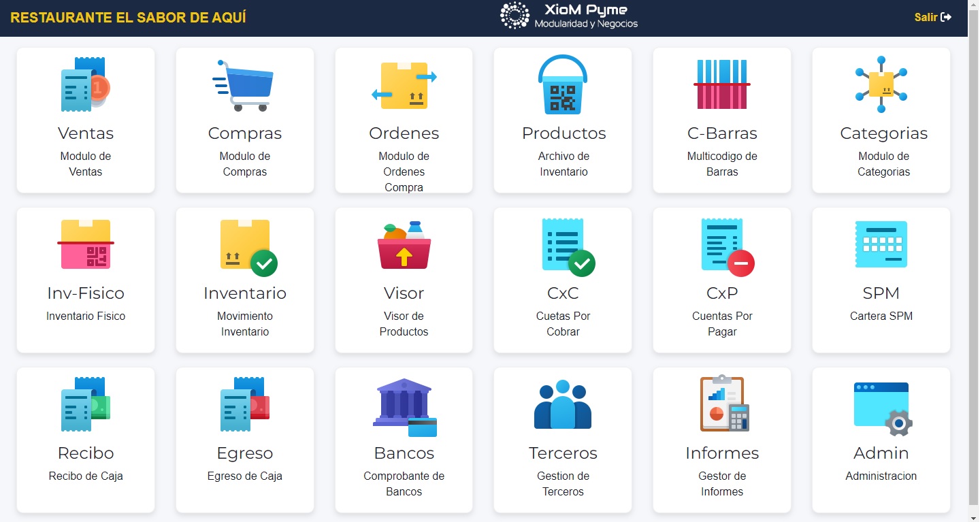Open the Visor grocery basket icon
The image size is (980, 522).
(x=404, y=245)
